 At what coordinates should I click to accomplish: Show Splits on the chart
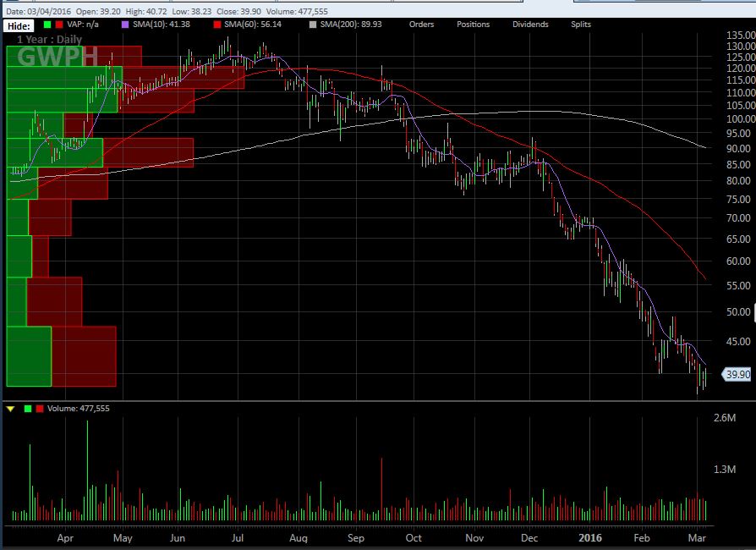pyautogui.click(x=581, y=25)
